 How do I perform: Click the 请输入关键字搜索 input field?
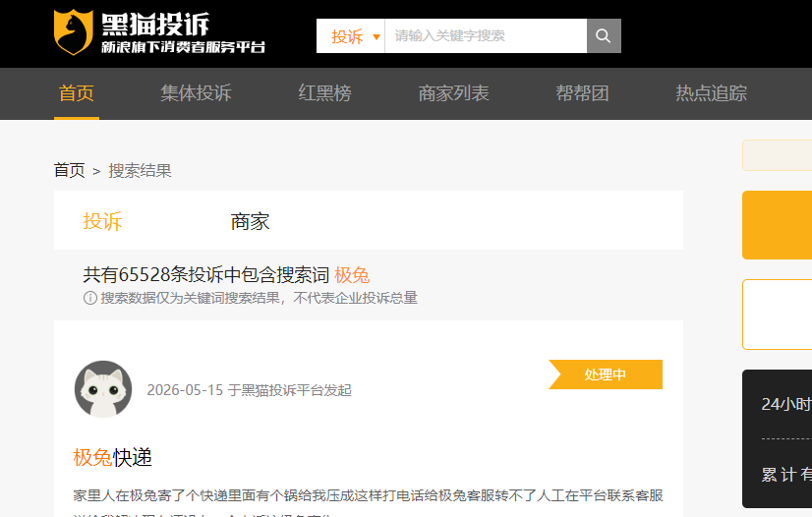[x=486, y=35]
